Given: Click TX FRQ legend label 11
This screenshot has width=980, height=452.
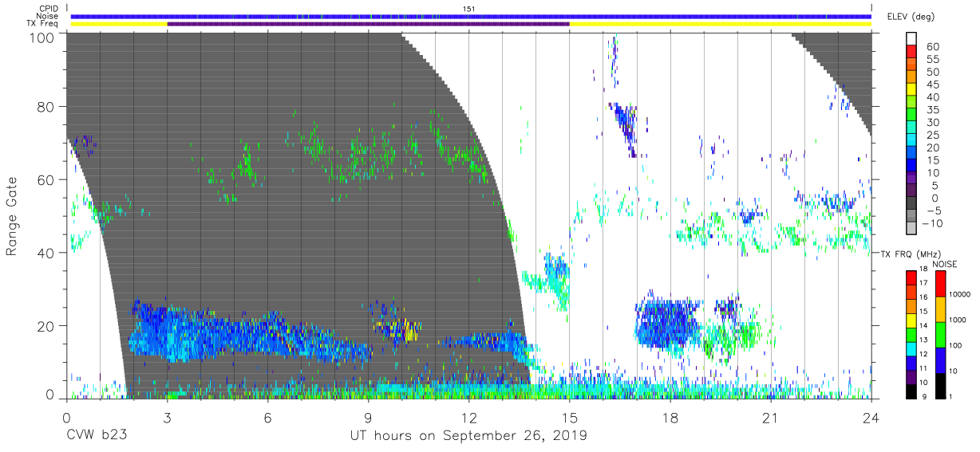Looking at the screenshot, I should (923, 367).
